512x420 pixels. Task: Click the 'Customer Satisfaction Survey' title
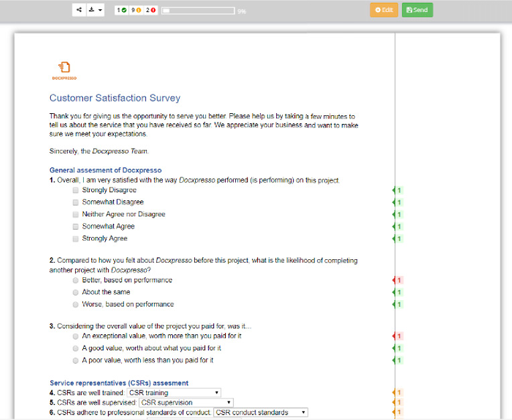pyautogui.click(x=115, y=98)
